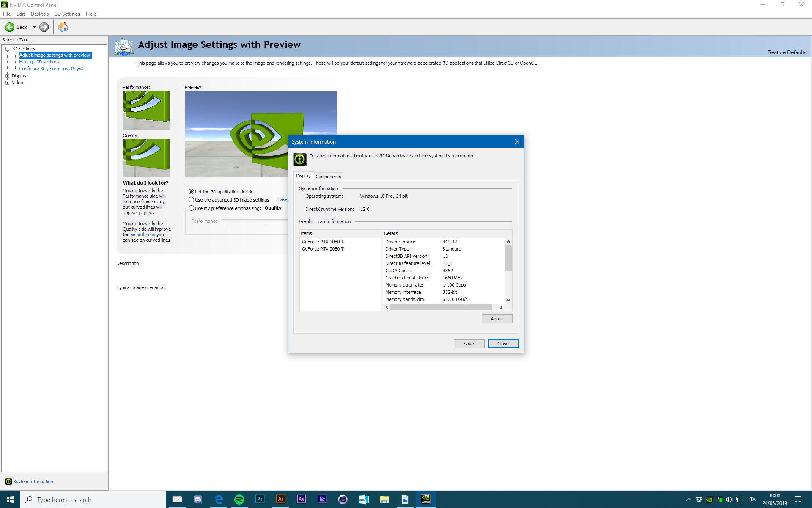
Task: Click the horizontal scrollbar in Details list
Action: point(441,307)
